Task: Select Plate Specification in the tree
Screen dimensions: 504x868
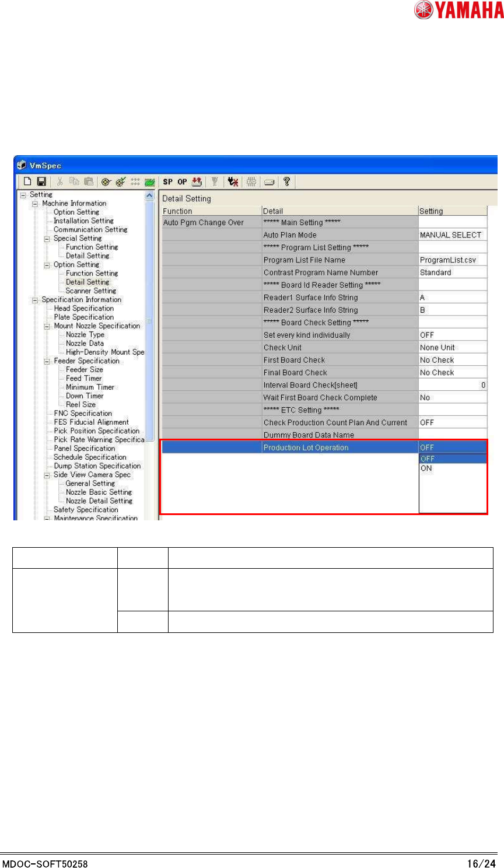Action: [84, 317]
